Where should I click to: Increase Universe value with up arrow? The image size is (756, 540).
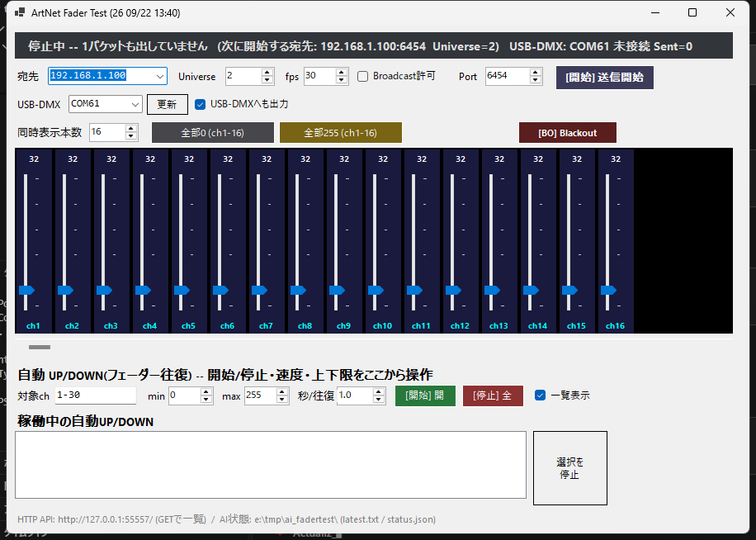[267, 72]
